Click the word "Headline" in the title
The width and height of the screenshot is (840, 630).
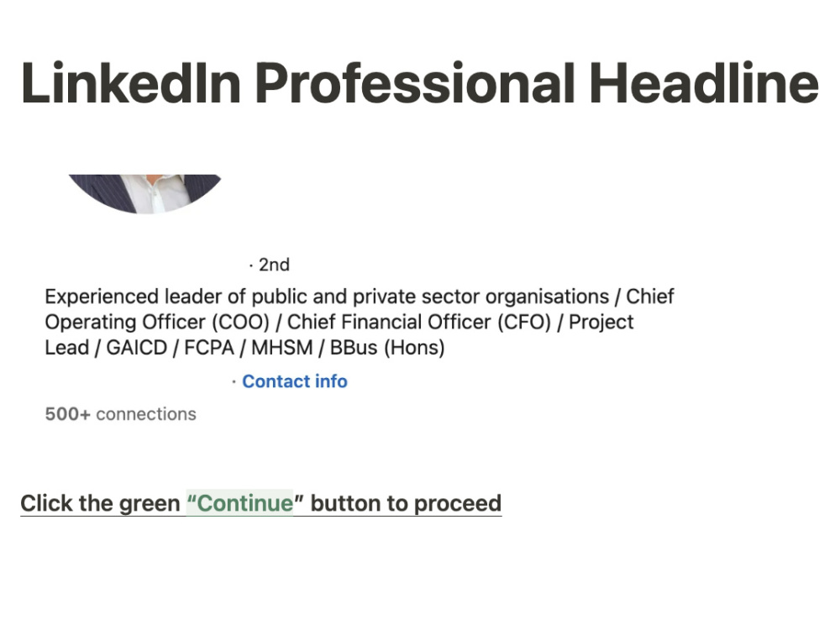[x=704, y=83]
